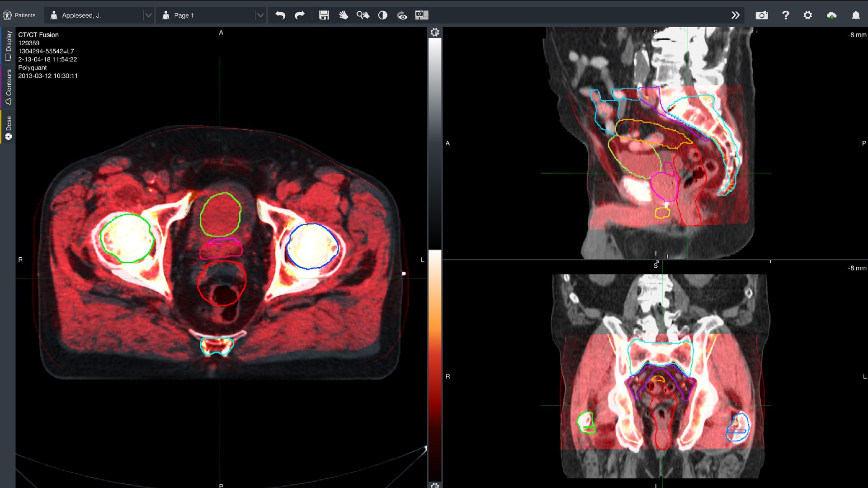Select the Hand pan tool
This screenshot has width=868, height=488.
coord(344,15)
